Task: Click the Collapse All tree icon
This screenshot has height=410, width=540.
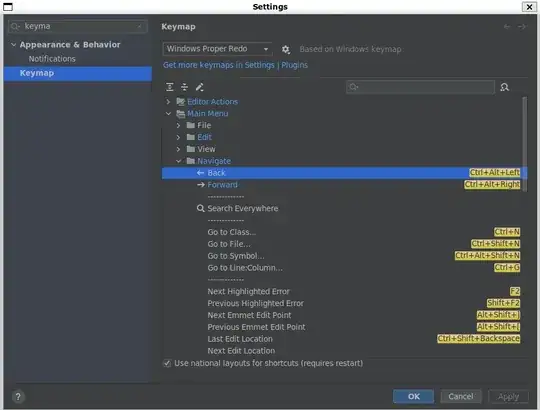Action: point(185,87)
